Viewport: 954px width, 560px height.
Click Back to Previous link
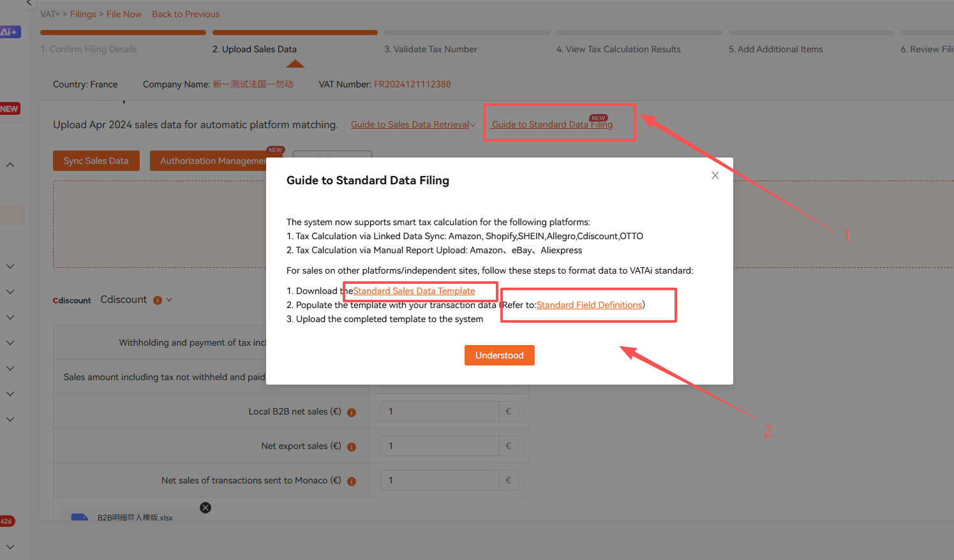point(186,14)
